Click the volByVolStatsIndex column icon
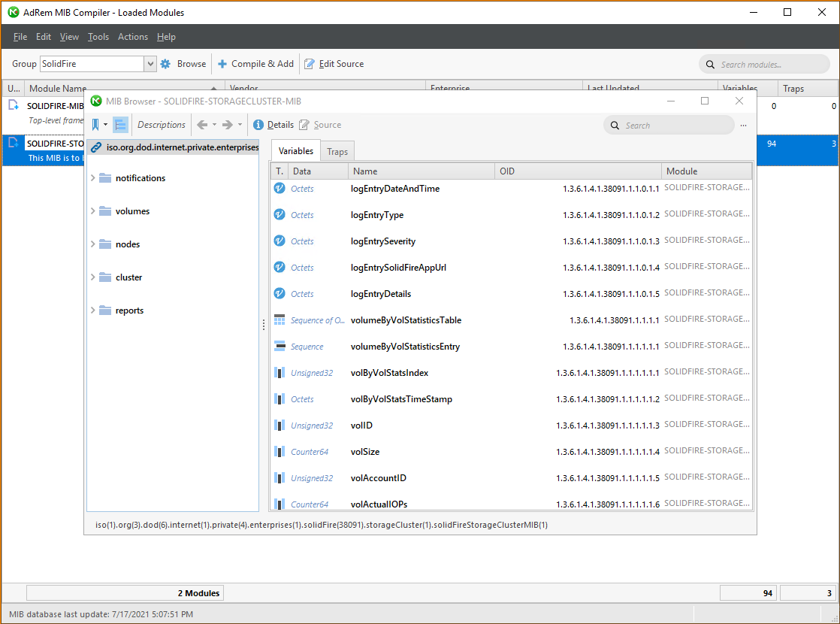The width and height of the screenshot is (840, 624). pyautogui.click(x=279, y=373)
